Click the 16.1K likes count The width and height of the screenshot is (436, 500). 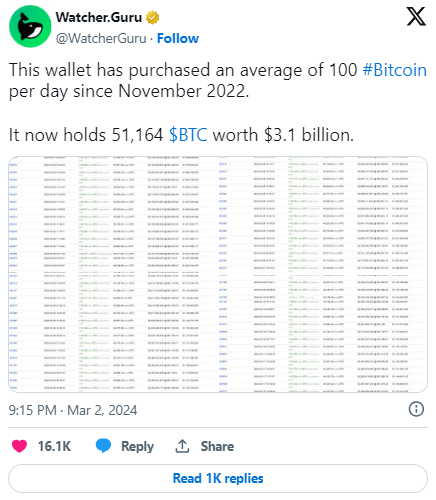click(x=54, y=446)
